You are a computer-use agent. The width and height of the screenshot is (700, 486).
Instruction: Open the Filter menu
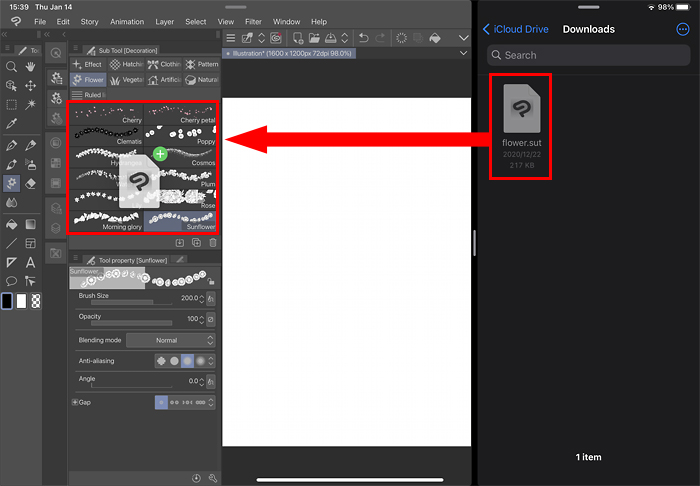click(x=254, y=21)
